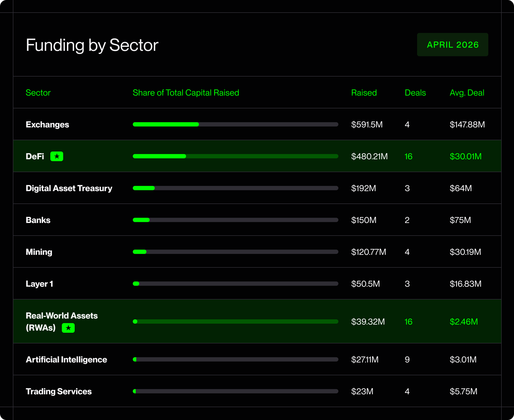Click the highlighted $30.01M DeFi average deal

click(x=466, y=156)
